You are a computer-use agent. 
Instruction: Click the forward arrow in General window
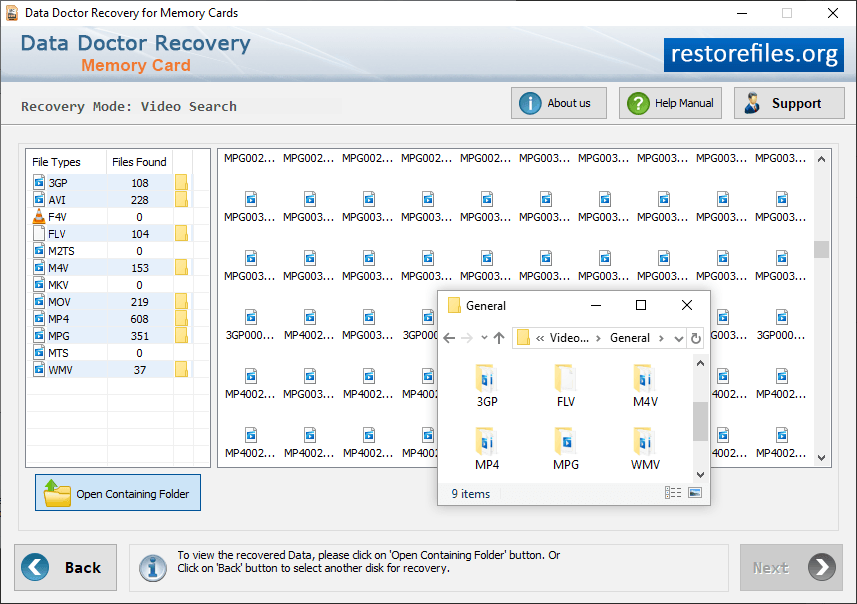pos(467,338)
